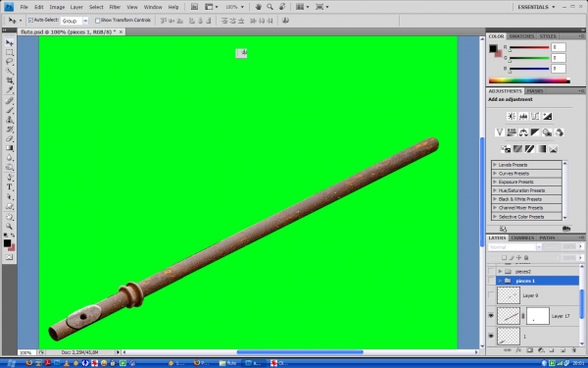Expand the pieces 1 layer group
The image size is (588, 368).
click(500, 281)
